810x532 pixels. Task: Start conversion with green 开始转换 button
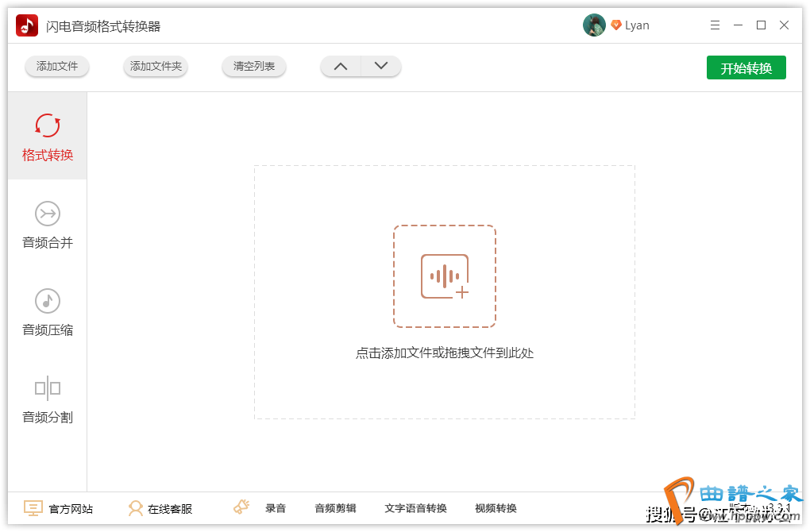point(746,68)
